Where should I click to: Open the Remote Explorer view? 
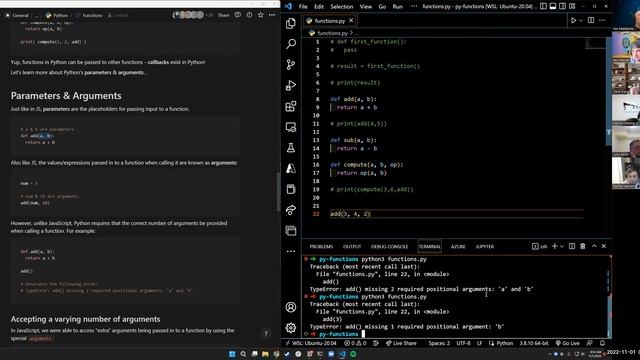point(291,127)
